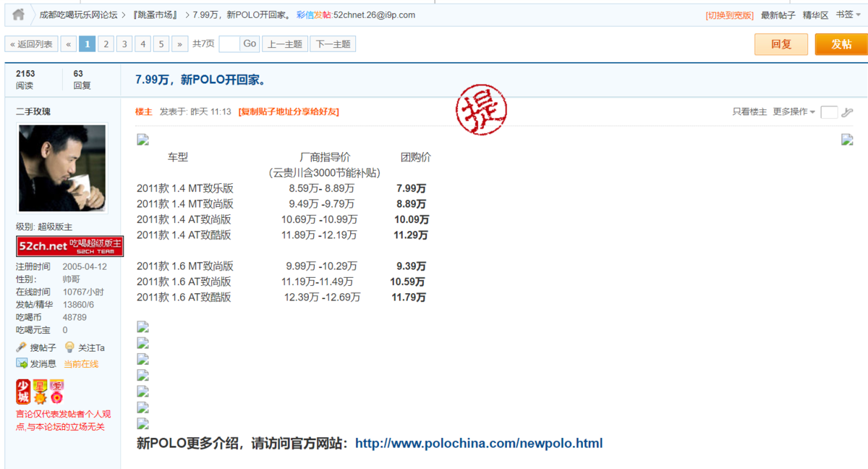
Task: Click the 2011款 1.4 AT致酷版 row
Action: tap(184, 235)
